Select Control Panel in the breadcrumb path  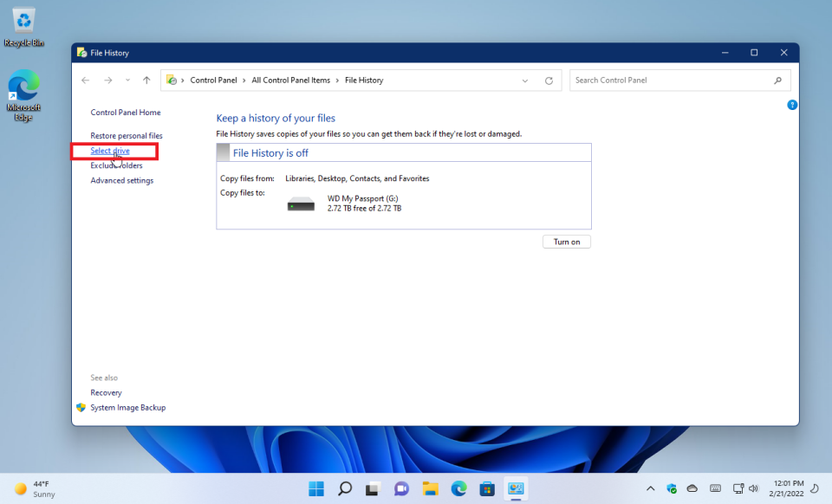tap(213, 80)
